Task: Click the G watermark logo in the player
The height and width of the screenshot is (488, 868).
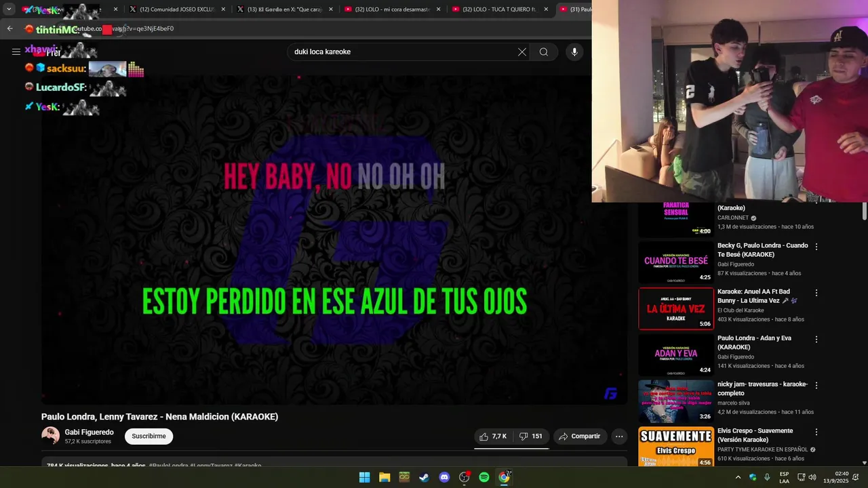Action: tap(611, 394)
